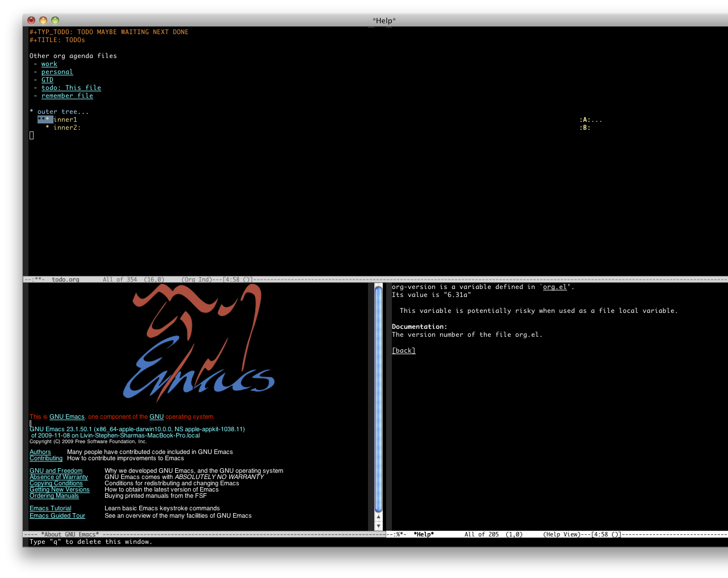Screen dimensions: 728x578
Task: Click "All of 205" in Help mode line
Action: pos(482,534)
